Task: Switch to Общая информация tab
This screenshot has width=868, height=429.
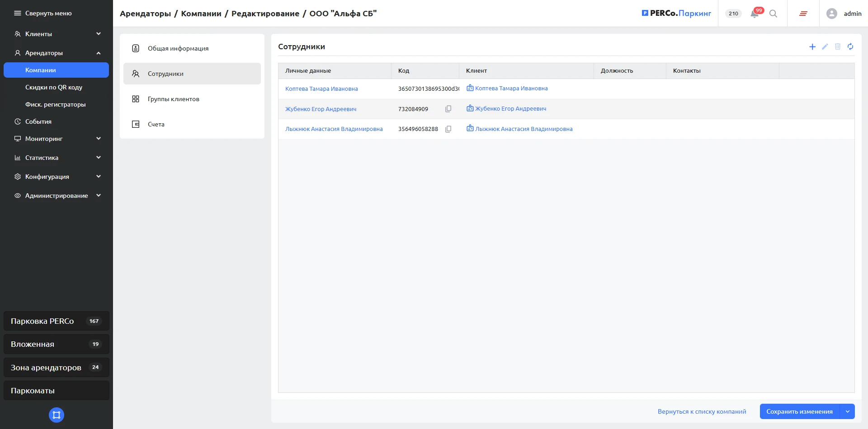Action: click(178, 48)
